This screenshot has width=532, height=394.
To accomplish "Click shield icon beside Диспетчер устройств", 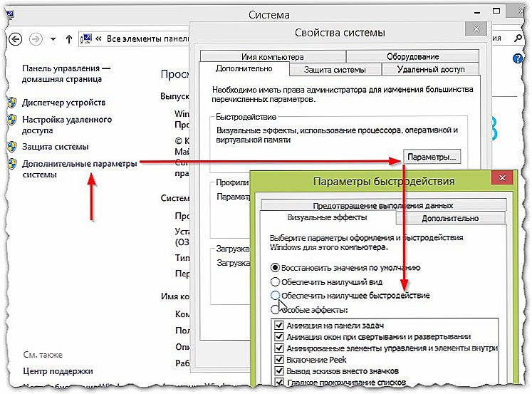I will 12,103.
